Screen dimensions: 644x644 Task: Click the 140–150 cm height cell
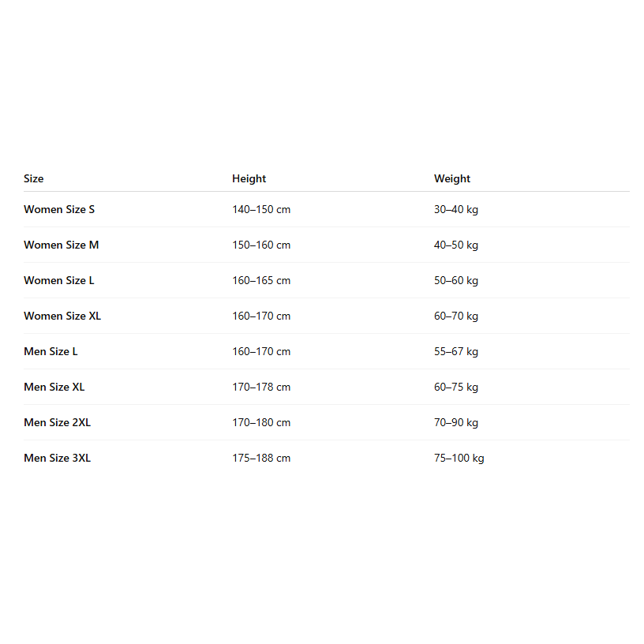[261, 210]
